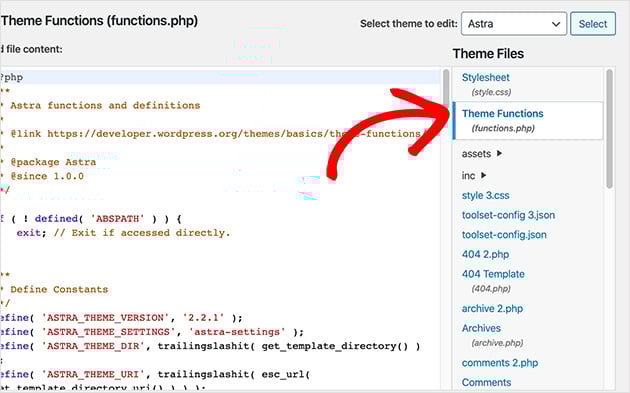Click the '@package Astra' line
Image resolution: width=630 pixels, height=393 pixels.
pos(53,162)
